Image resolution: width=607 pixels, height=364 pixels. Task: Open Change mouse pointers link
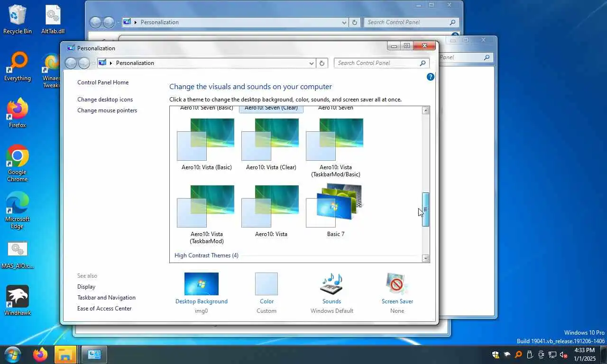(x=107, y=110)
